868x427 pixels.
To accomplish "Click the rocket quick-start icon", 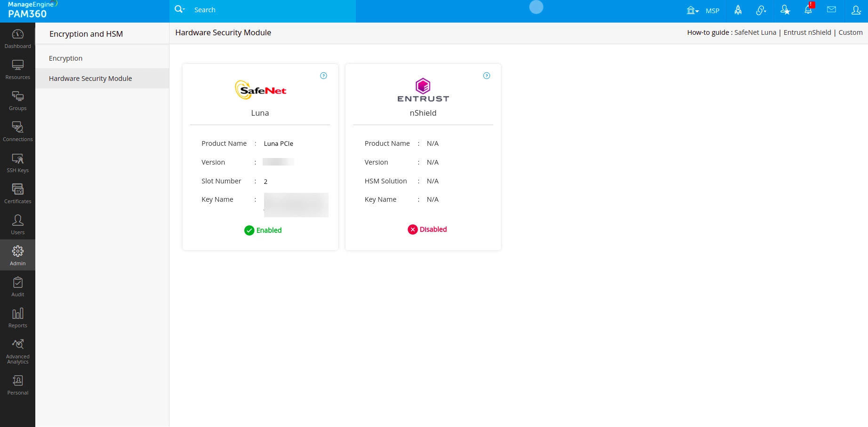I will point(738,9).
